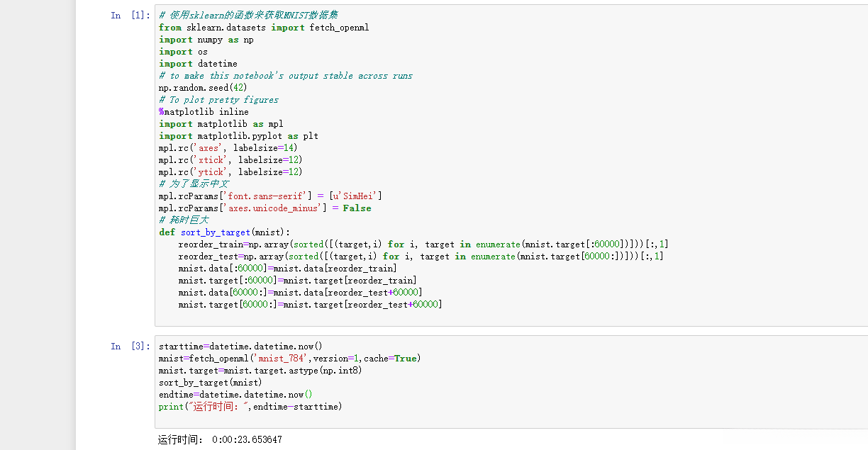The image size is (868, 450).
Task: Click the mpl.rc 'xtick' labelsize line
Action: tap(230, 160)
